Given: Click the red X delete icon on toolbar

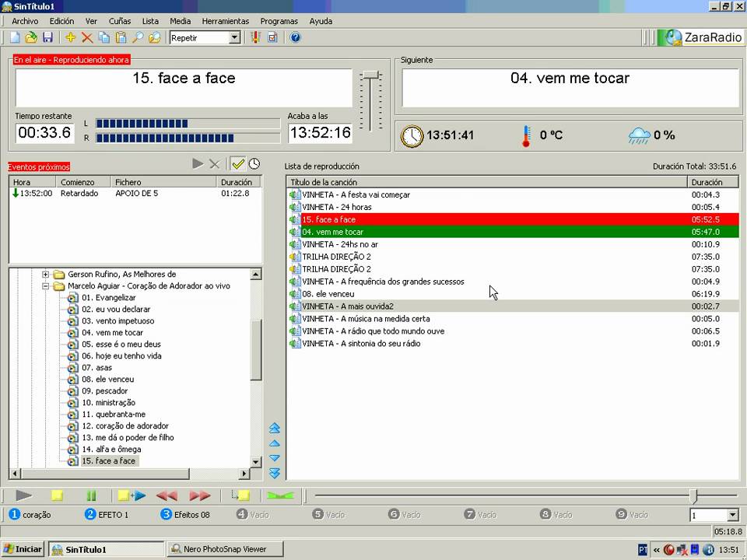Looking at the screenshot, I should (x=86, y=37).
